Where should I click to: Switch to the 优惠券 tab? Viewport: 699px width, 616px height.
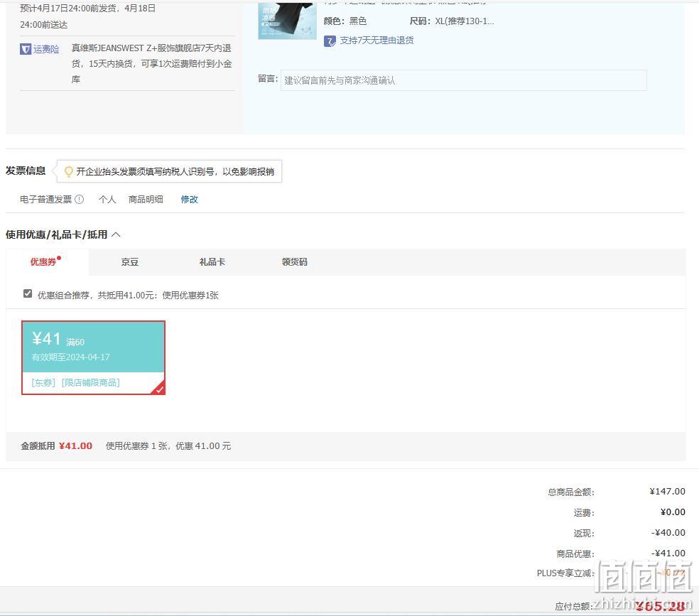pyautogui.click(x=43, y=261)
